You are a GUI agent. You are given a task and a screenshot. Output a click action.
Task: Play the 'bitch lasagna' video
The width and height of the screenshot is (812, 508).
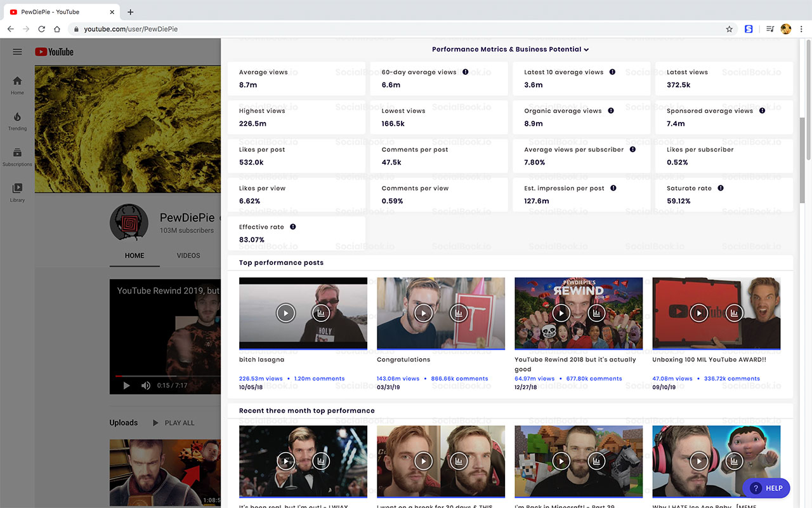(x=286, y=312)
